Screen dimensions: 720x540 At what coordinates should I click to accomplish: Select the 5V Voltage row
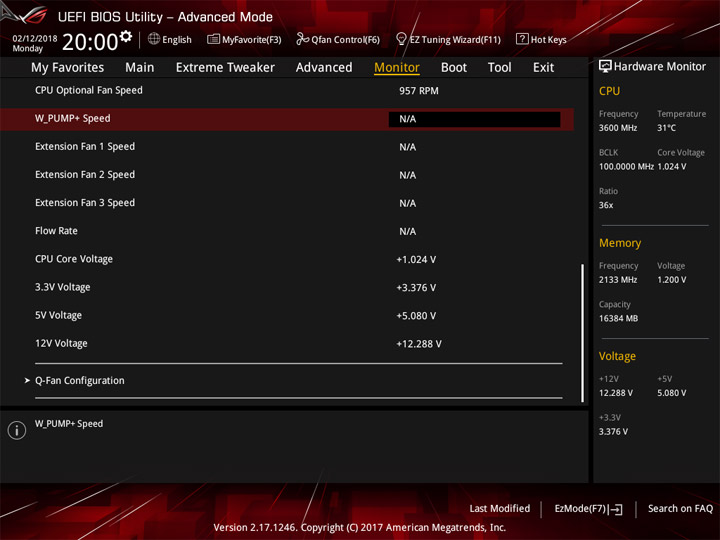tap(287, 315)
